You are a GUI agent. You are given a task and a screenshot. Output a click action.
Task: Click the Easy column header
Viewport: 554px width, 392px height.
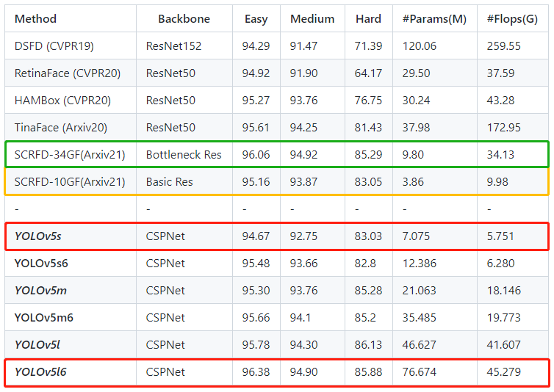tap(256, 18)
